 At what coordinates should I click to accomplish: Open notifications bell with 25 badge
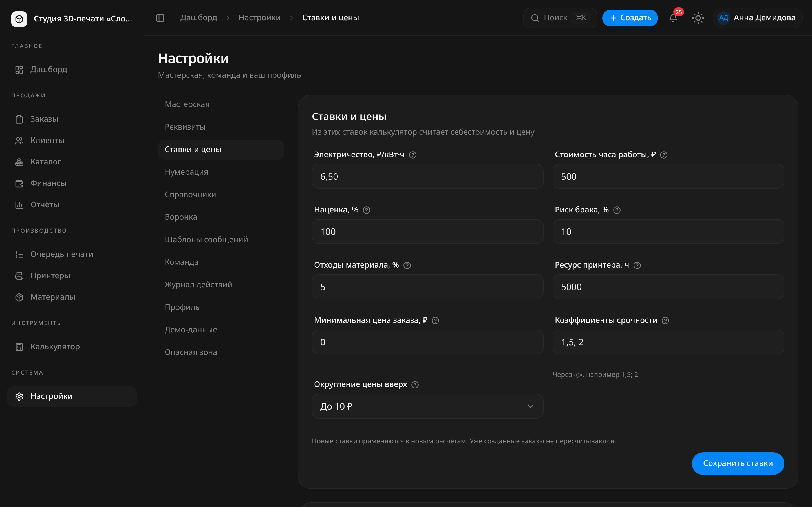pos(673,18)
